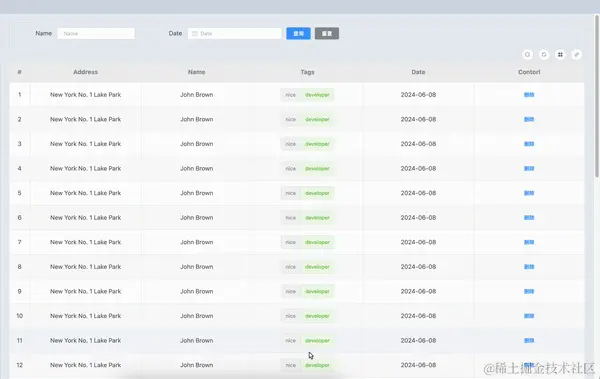
Task: Click the vertical page scrollbar thumb
Action: click(x=597, y=96)
